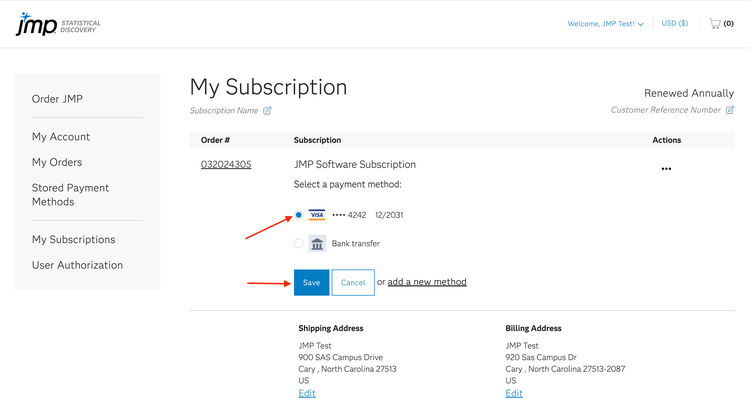750x406 pixels.
Task: Select the Bank transfer radio button
Action: (x=298, y=243)
